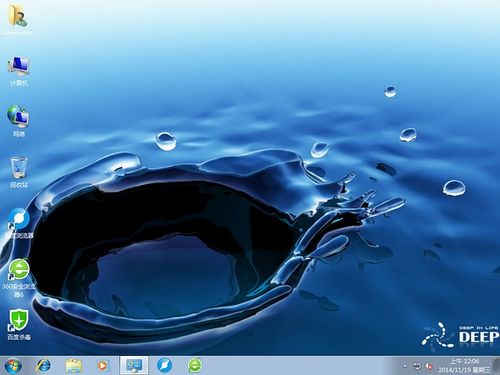Open the green 360 browser taskbar icon
500x375 pixels.
(195, 366)
